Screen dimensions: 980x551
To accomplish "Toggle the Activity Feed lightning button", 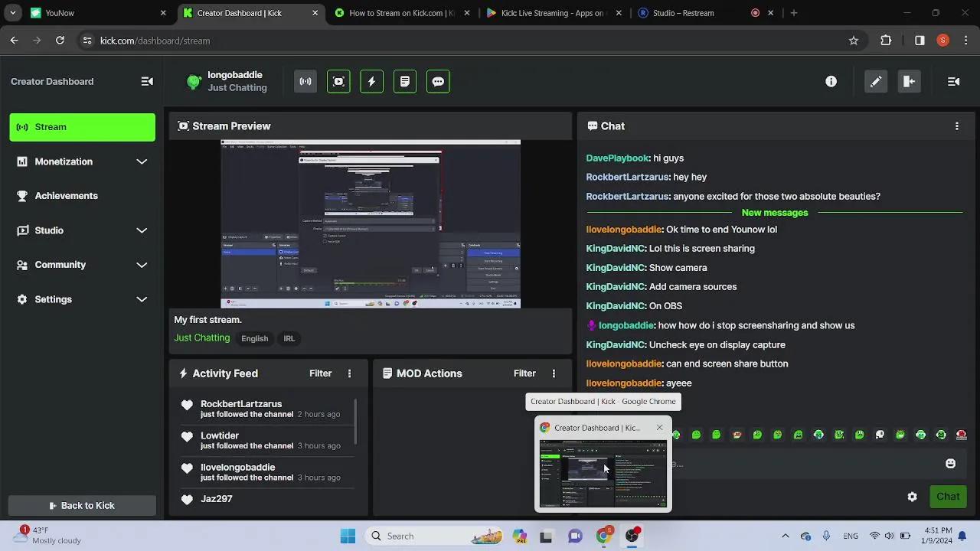I will click(x=371, y=81).
